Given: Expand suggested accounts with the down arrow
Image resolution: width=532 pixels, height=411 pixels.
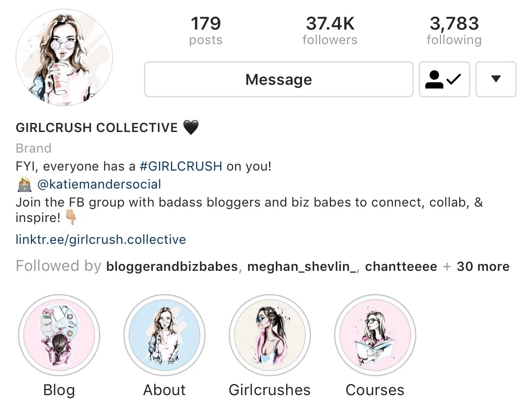Looking at the screenshot, I should (496, 79).
